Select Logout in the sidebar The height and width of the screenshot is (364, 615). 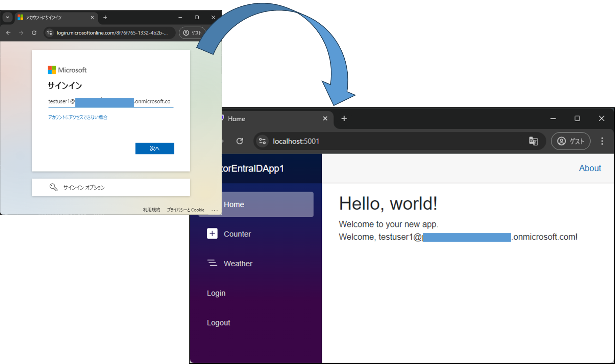[x=218, y=322]
